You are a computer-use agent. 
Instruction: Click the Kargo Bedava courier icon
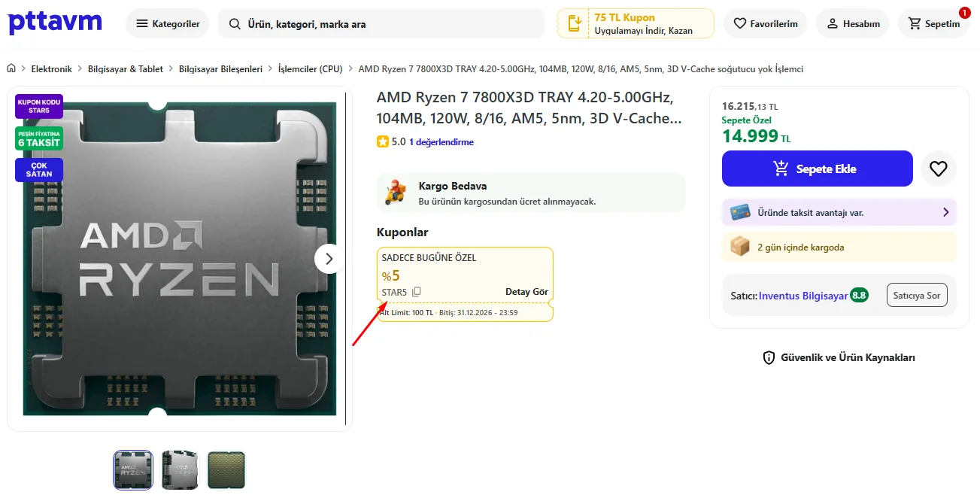[x=396, y=193]
